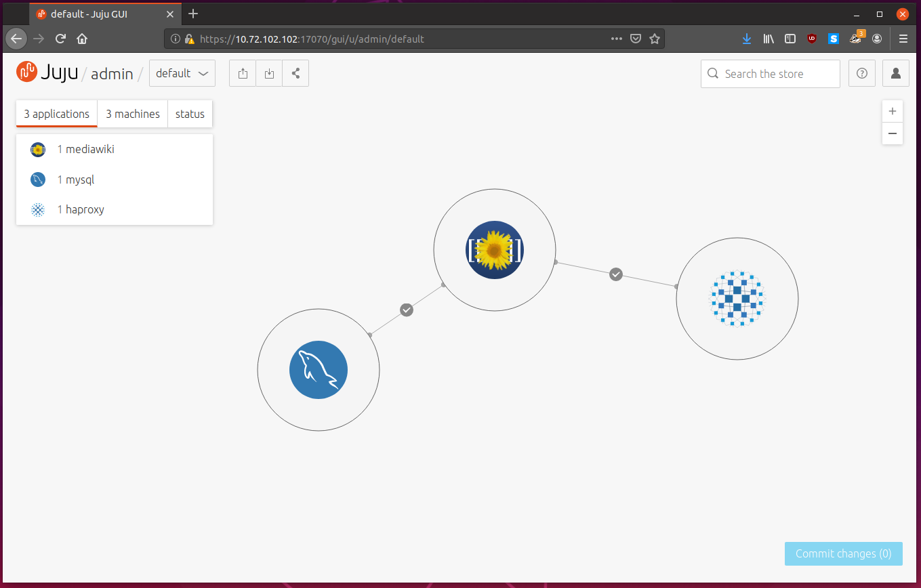The height and width of the screenshot is (588, 921).
Task: Select 1 mysql in applications list
Action: [115, 180]
